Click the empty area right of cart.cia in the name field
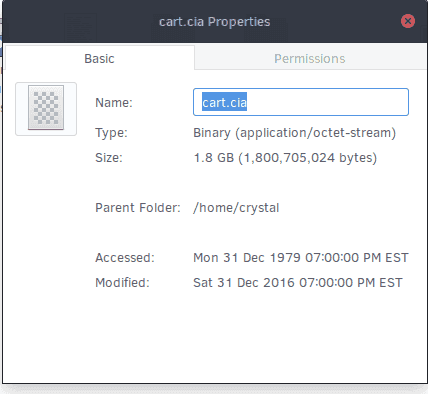 [327, 102]
